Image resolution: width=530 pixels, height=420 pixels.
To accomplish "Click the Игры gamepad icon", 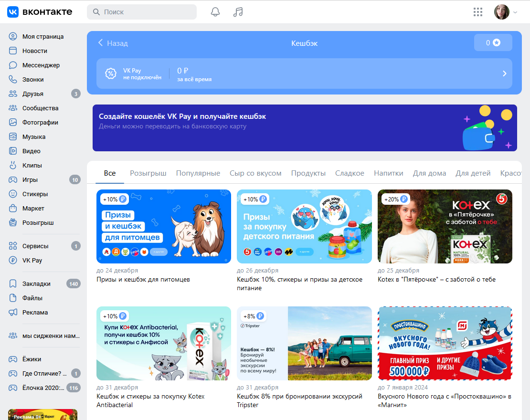I will (13, 180).
